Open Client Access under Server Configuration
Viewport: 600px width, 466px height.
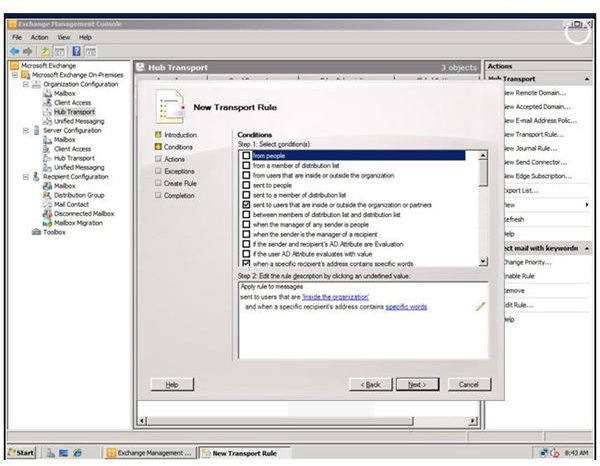[x=72, y=149]
